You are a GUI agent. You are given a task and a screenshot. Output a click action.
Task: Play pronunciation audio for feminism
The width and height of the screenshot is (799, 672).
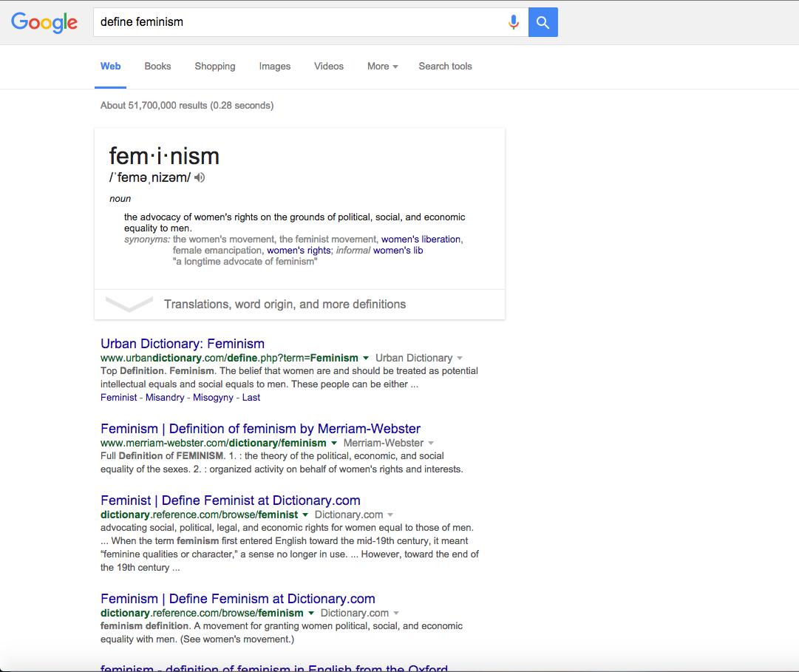[x=200, y=177]
